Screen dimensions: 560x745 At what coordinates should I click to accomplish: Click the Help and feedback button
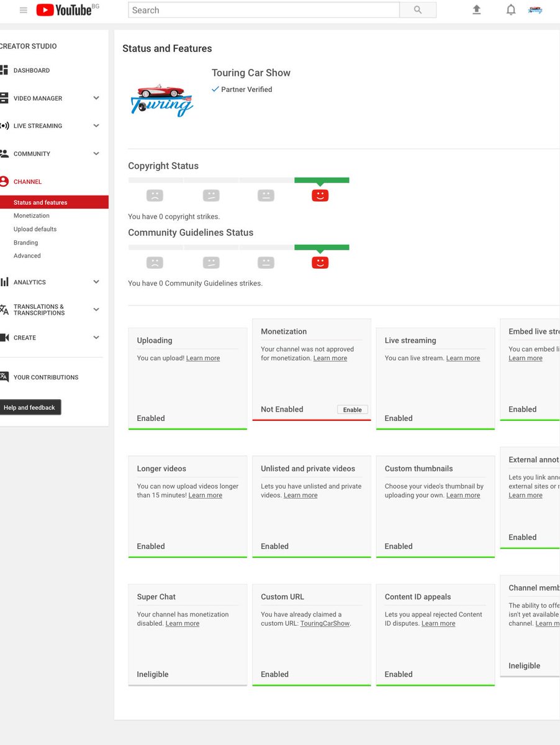[x=30, y=407]
